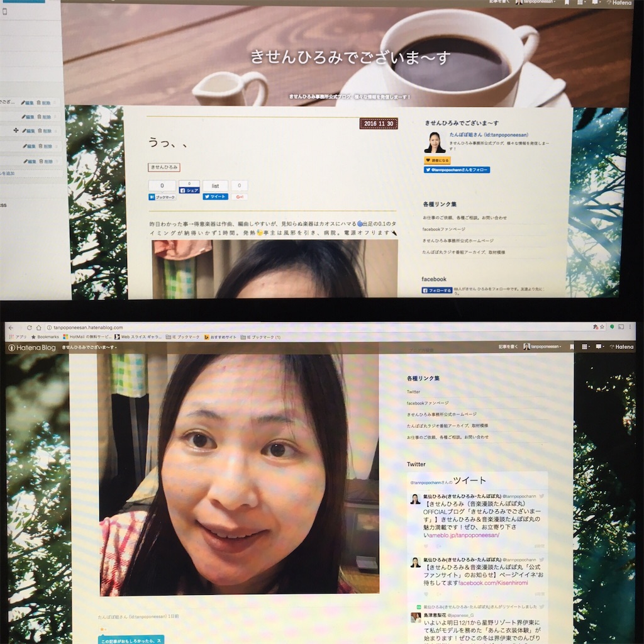Expand the grid services menu in upper header
The width and height of the screenshot is (644, 644).
coord(580,3)
